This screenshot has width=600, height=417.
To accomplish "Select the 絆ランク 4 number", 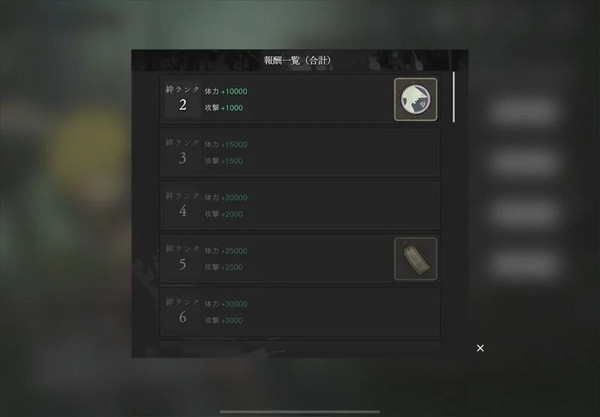I will click(183, 211).
